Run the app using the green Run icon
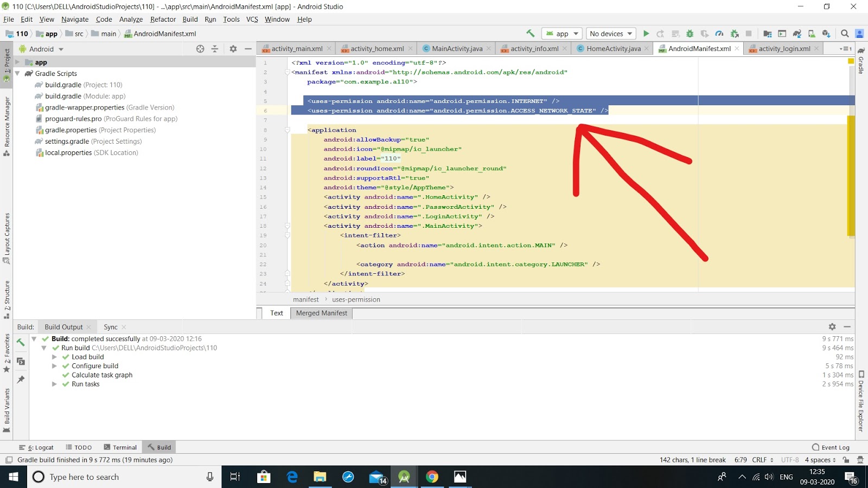868x488 pixels. 646,33
